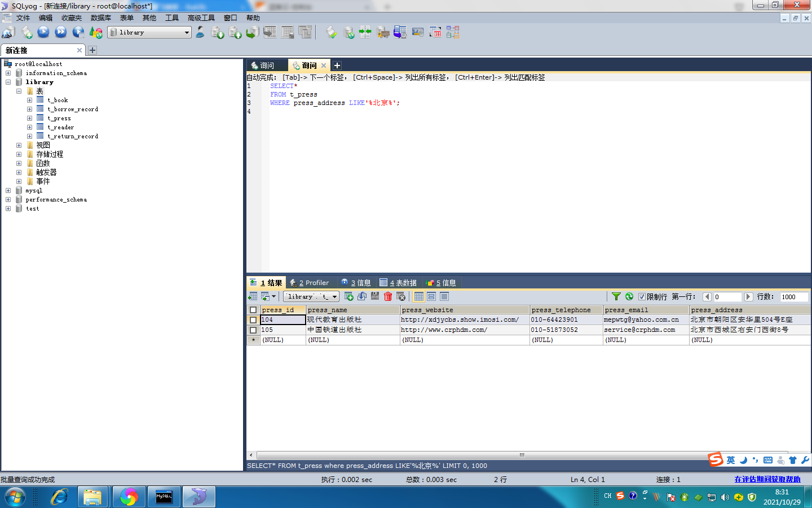Save result changes with the floppy disk icon

pyautogui.click(x=375, y=296)
